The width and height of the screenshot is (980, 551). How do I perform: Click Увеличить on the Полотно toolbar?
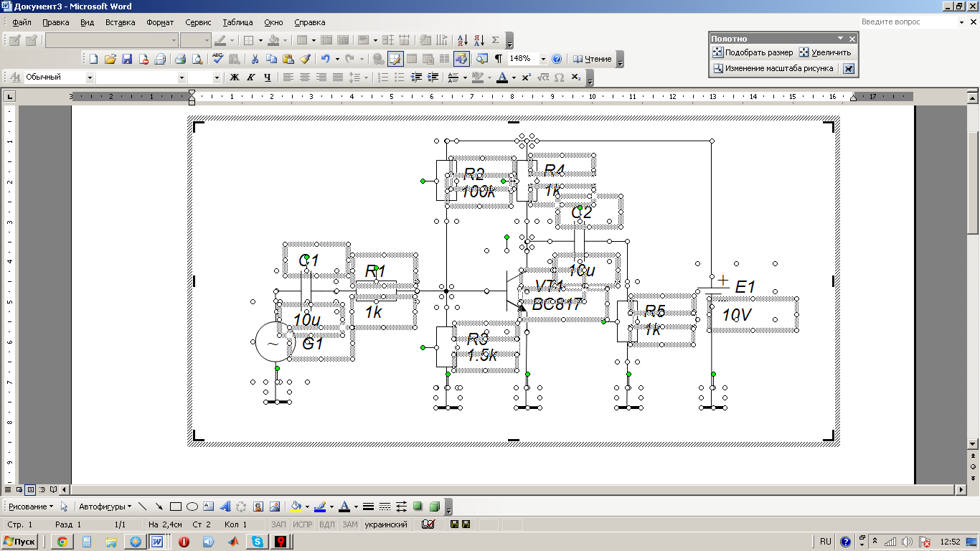click(825, 52)
